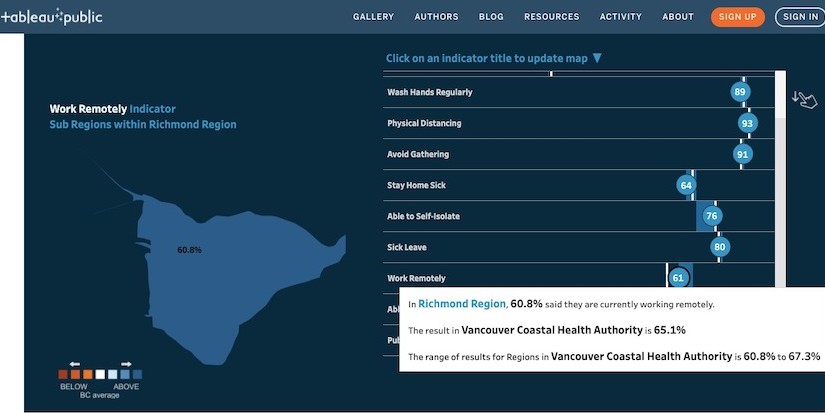Viewport: 825px width, 413px height.
Task: Click the 91 Avoid Gathering bubble
Action: (x=742, y=154)
